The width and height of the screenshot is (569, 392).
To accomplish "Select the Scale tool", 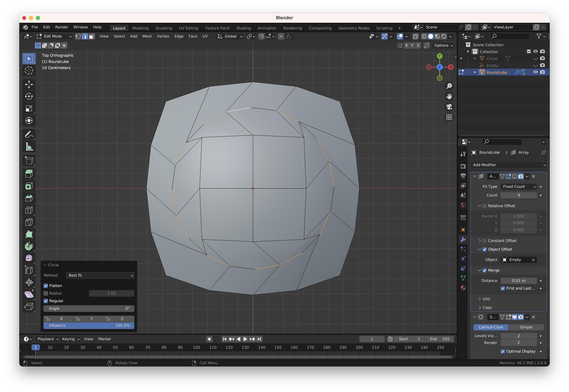I will pyautogui.click(x=29, y=109).
